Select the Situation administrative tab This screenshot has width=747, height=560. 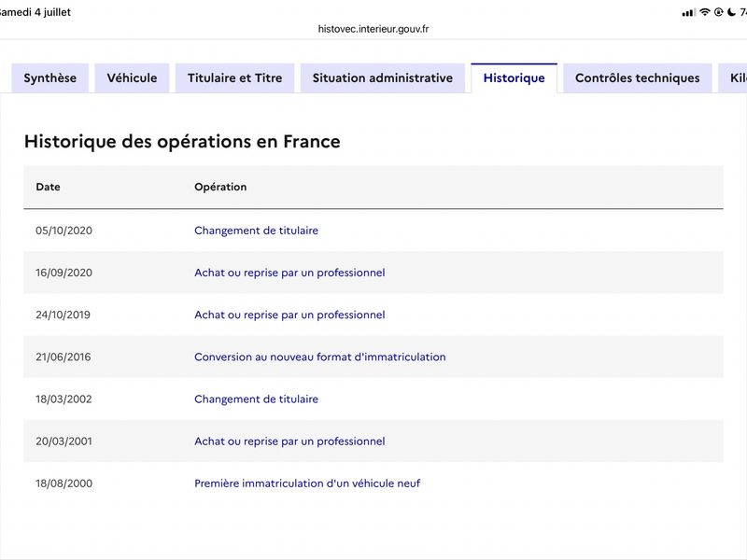[x=383, y=78]
